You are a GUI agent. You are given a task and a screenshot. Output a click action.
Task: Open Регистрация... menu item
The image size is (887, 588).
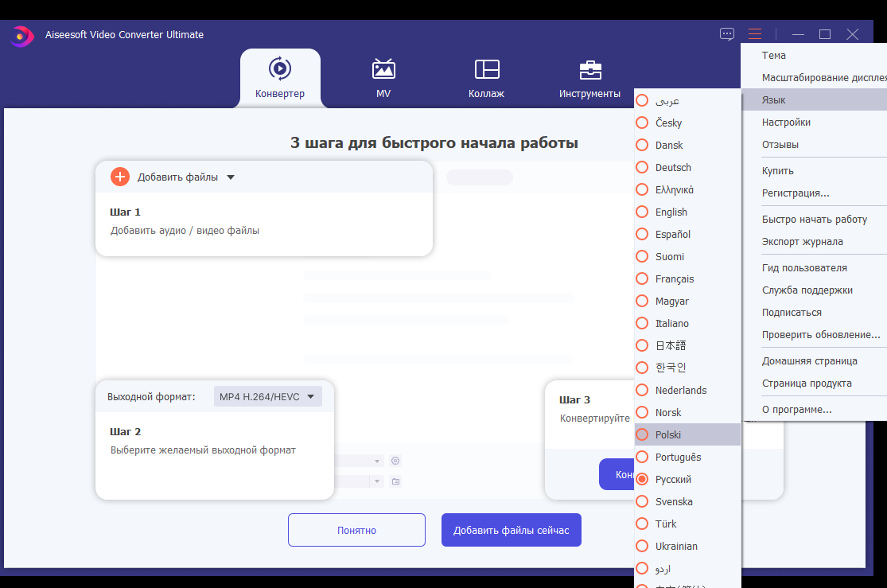coord(814,193)
